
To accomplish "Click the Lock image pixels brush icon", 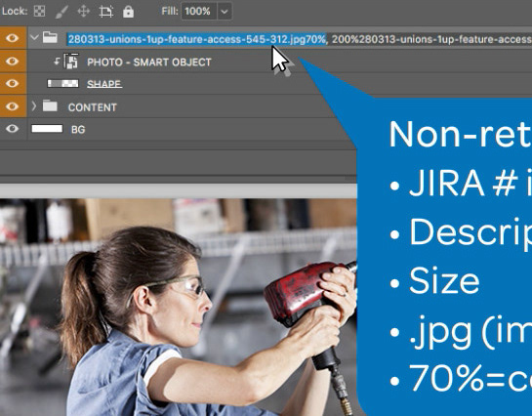I will [61, 12].
